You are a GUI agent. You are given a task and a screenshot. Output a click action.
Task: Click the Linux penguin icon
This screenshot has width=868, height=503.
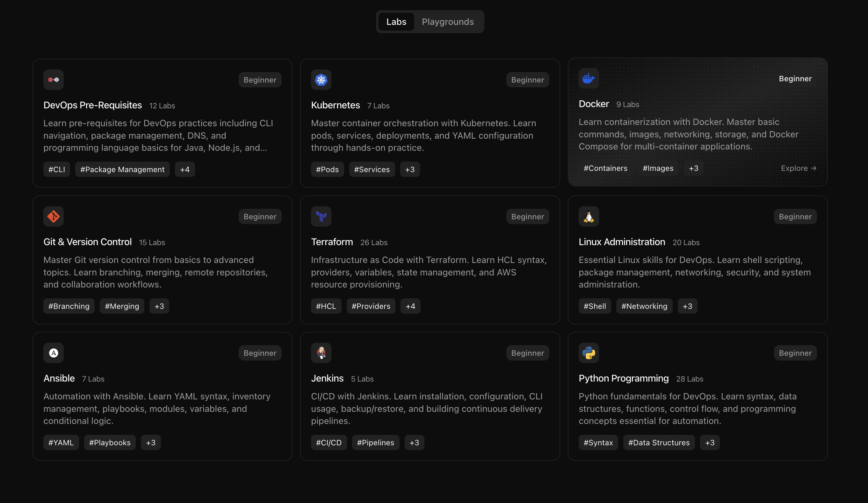(588, 216)
